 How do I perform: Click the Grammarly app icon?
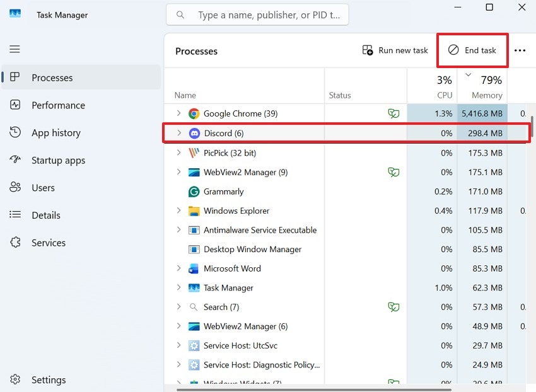(194, 192)
